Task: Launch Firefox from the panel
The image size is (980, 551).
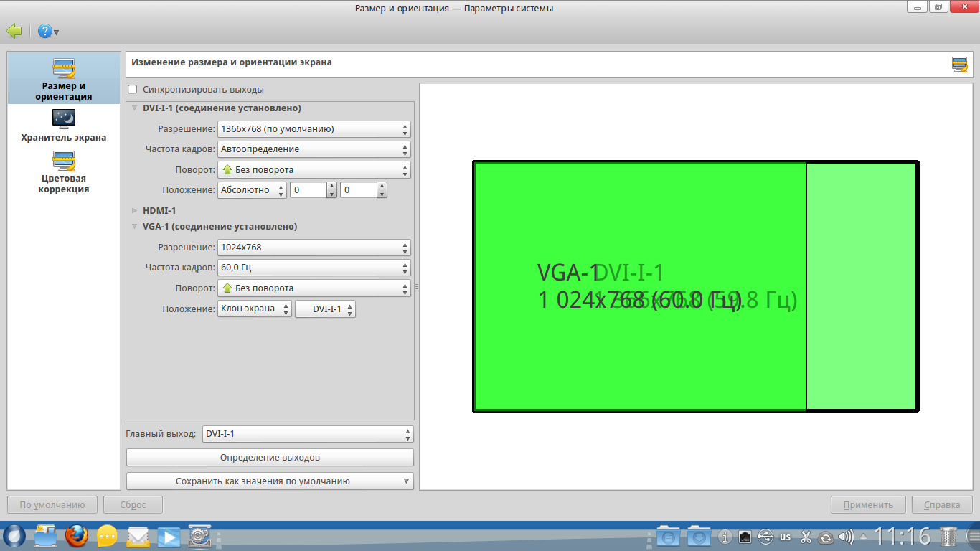Action: (76, 536)
